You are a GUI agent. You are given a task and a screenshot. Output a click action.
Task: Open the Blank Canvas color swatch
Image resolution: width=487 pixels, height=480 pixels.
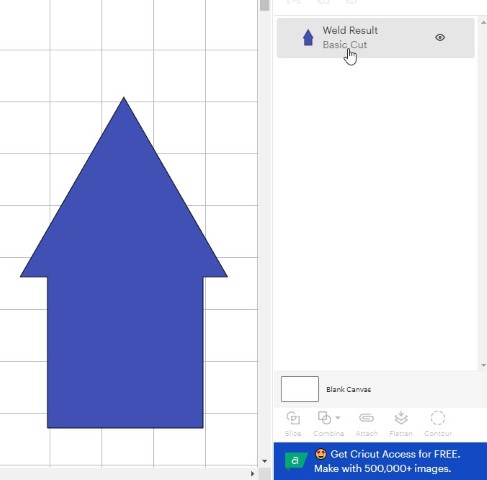300,389
